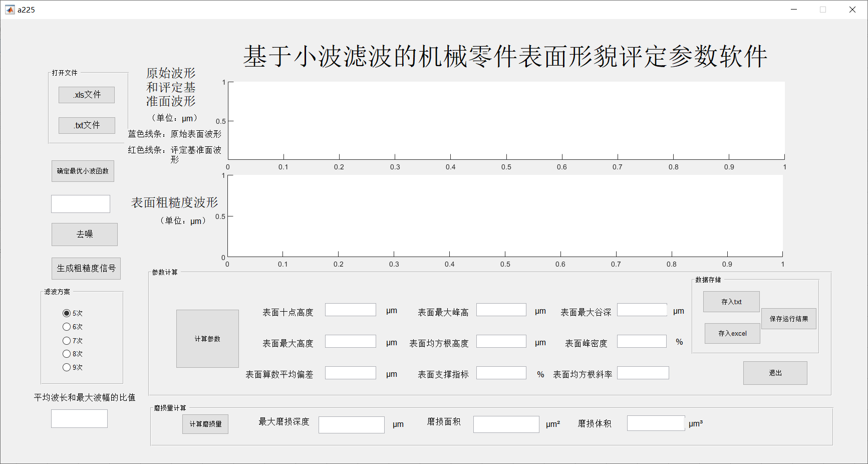Click the 表面支撑指标 value field
This screenshot has height=464, width=868.
501,373
